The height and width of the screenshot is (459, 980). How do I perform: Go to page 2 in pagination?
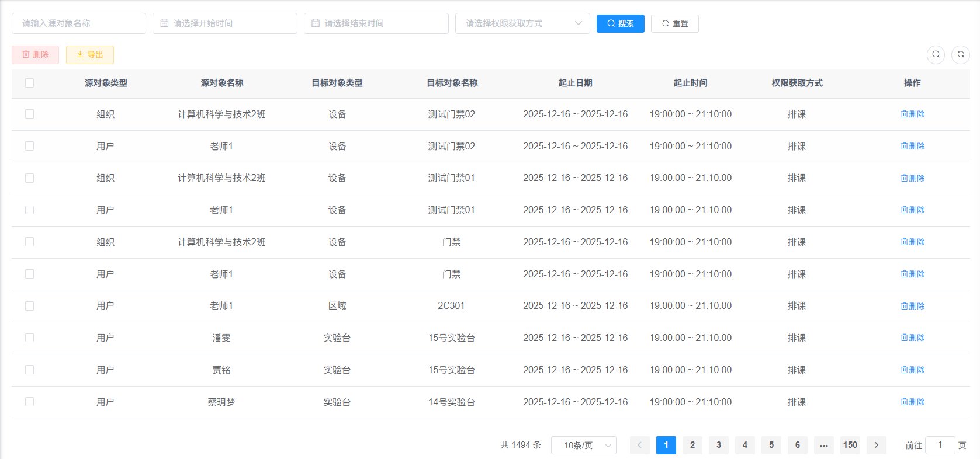[692, 445]
